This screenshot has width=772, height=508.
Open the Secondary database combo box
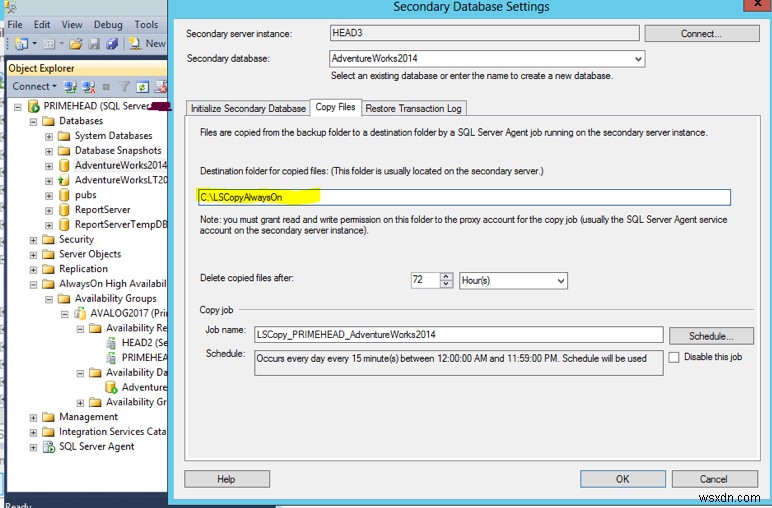(x=638, y=59)
